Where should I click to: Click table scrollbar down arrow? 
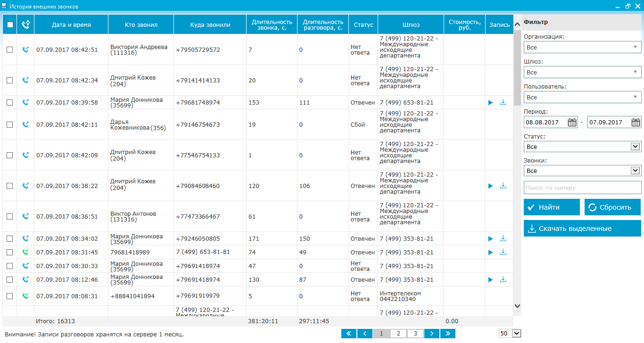tap(517, 306)
